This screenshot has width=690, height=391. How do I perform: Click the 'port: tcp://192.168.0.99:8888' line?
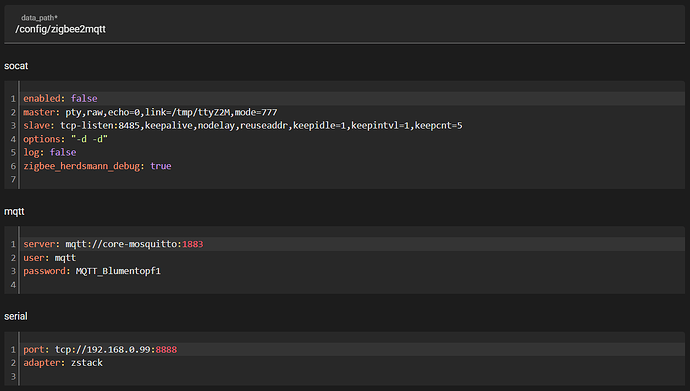[x=352, y=350]
